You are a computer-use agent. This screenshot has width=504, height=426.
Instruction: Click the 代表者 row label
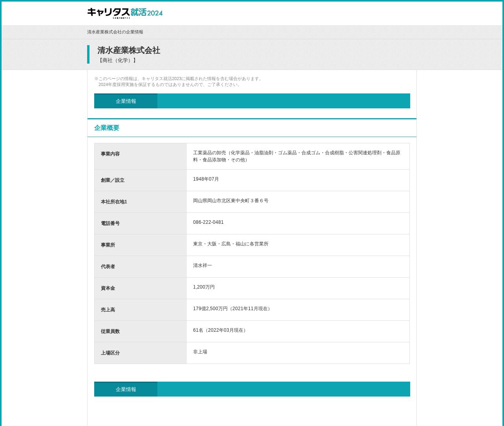(108, 267)
